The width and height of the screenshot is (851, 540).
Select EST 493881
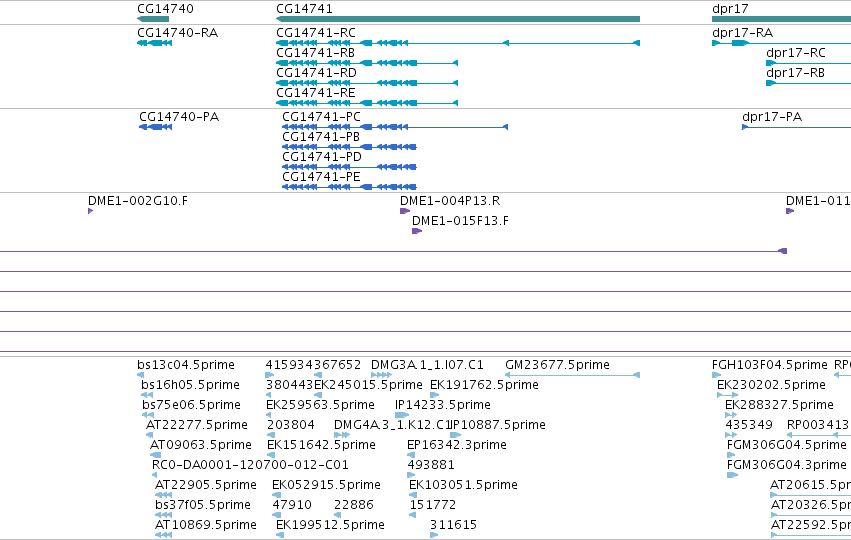tap(431, 465)
